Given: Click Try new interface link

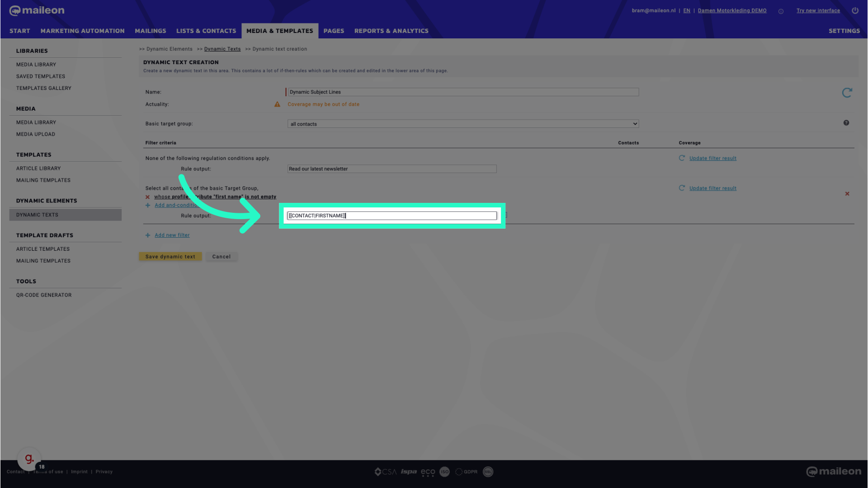Looking at the screenshot, I should 818,10.
